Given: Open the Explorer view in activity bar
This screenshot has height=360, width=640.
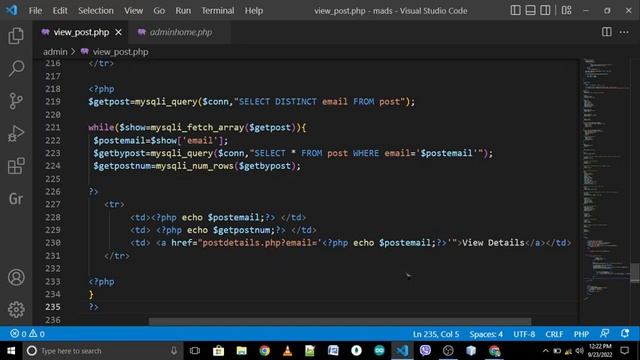Looking at the screenshot, I should [x=16, y=36].
